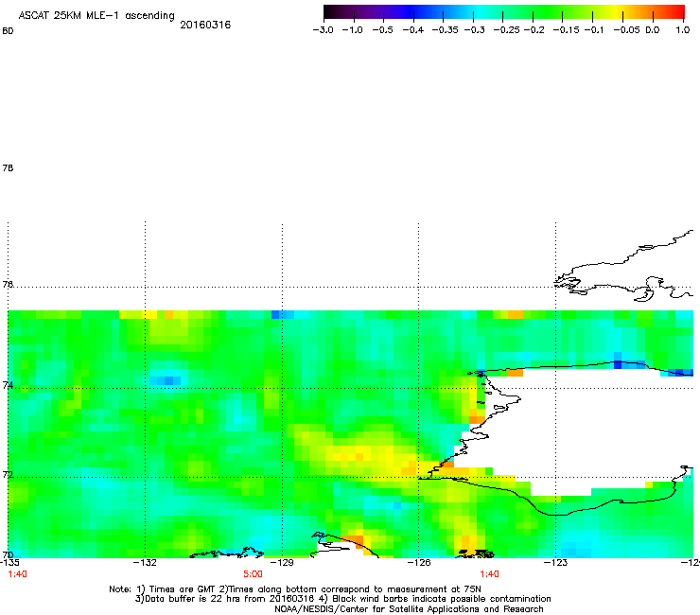The width and height of the screenshot is (700, 615).
Task: Click the '1.0' scale label at the red end
Action: point(683,30)
